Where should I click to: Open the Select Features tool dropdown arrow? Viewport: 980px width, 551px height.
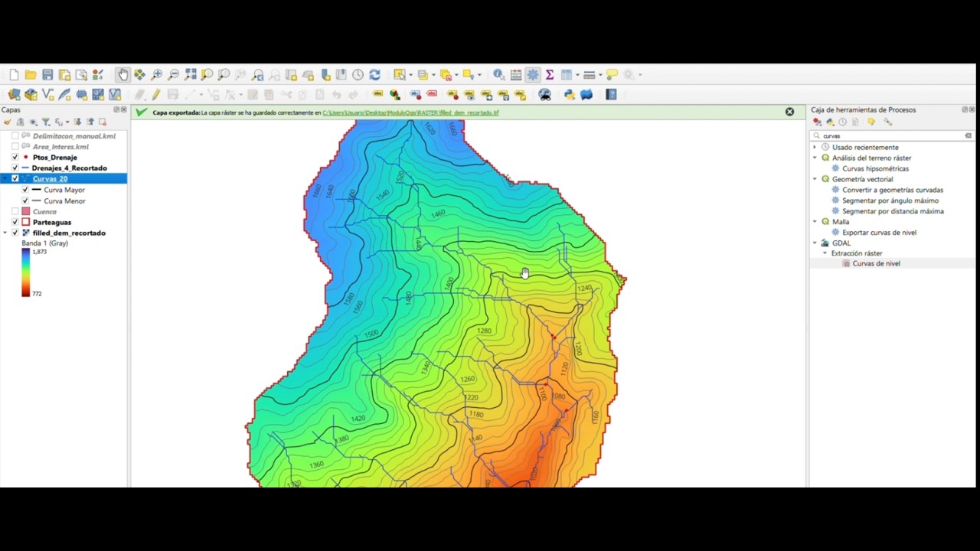[410, 75]
